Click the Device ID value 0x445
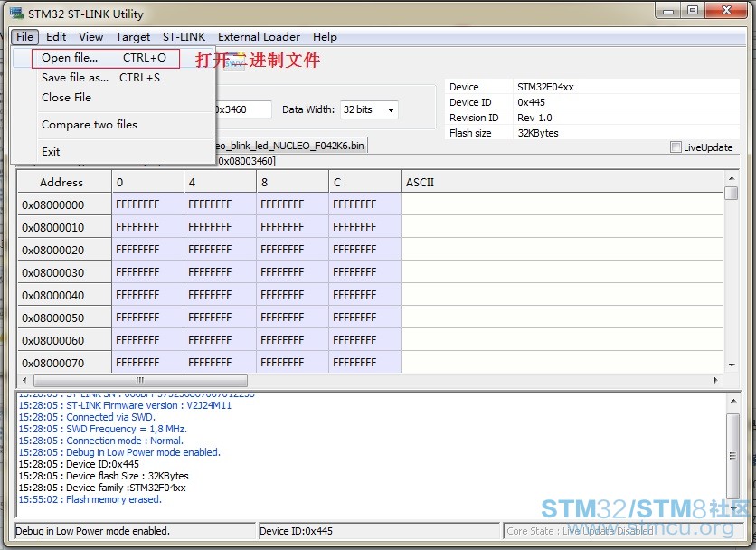Viewport: 756px width, 550px height. (x=531, y=102)
